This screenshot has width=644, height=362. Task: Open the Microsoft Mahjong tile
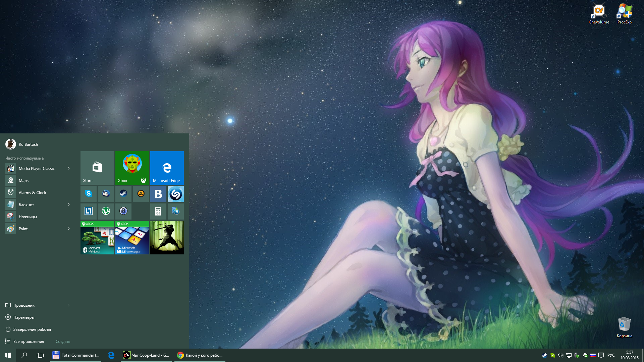pos(97,237)
